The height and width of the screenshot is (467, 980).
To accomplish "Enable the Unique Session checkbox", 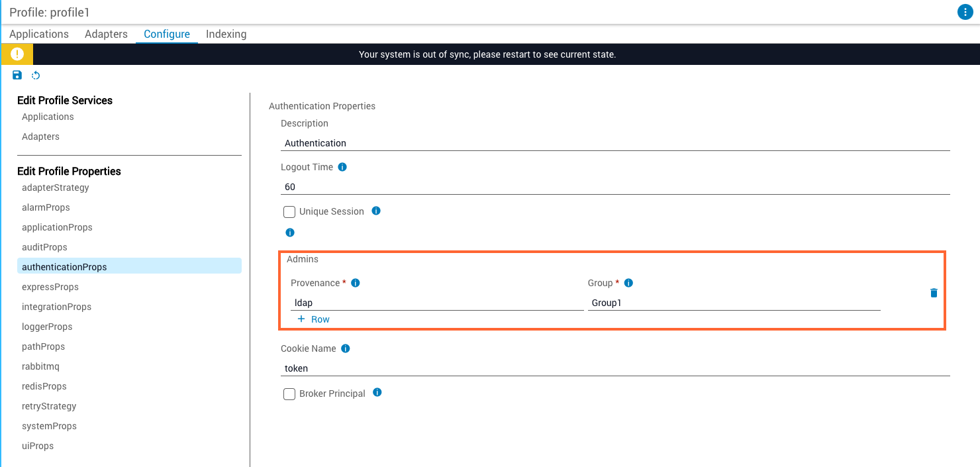I will point(289,212).
